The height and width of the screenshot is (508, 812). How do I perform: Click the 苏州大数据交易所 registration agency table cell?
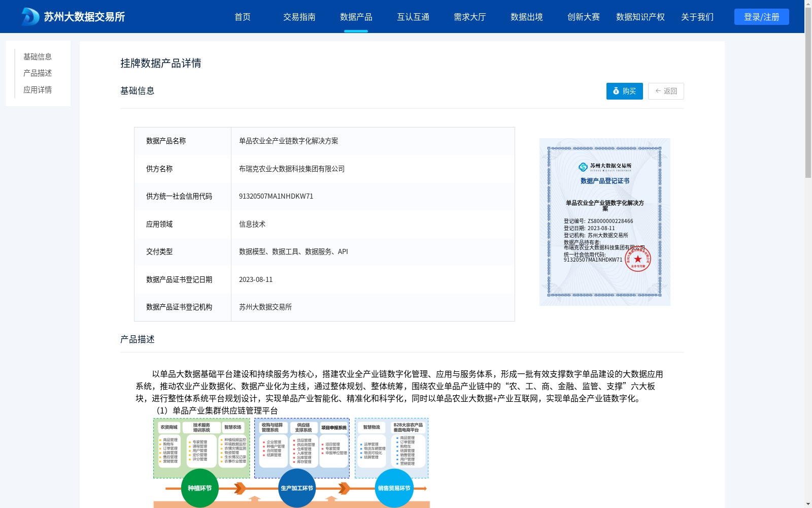click(x=373, y=307)
